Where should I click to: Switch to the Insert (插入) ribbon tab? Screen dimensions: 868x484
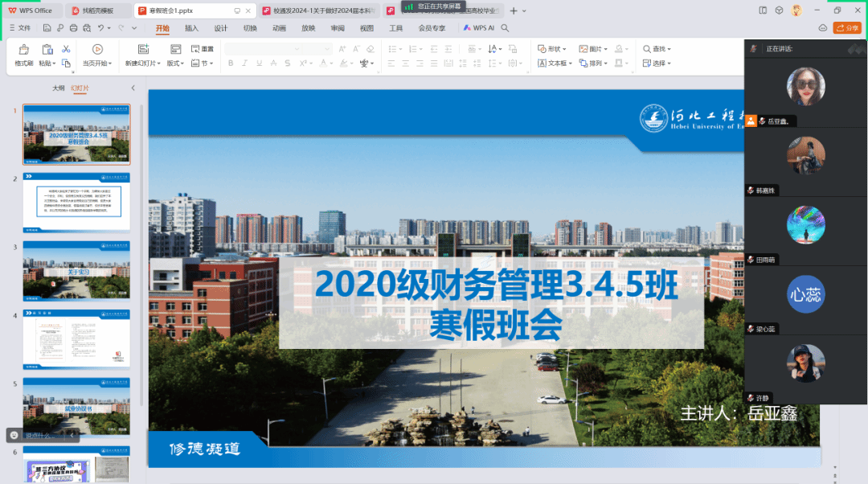coord(191,28)
